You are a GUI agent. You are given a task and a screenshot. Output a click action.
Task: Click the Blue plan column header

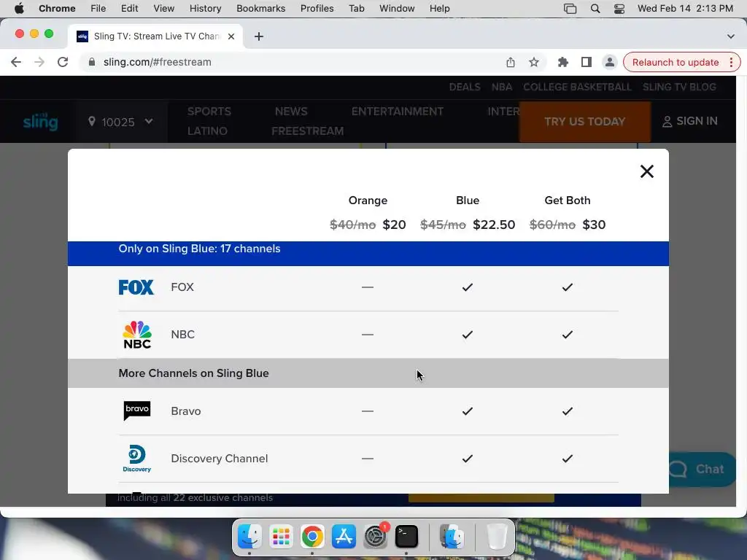click(x=468, y=201)
